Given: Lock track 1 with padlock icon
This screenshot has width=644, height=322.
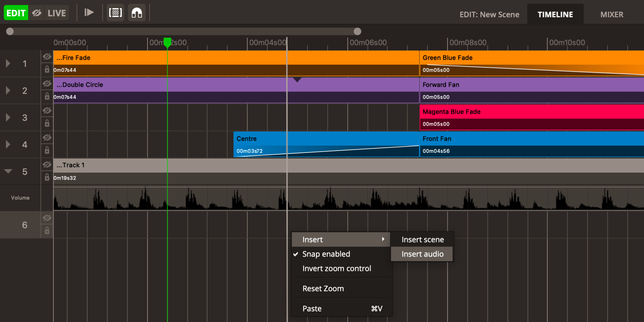Looking at the screenshot, I should pyautogui.click(x=47, y=69).
